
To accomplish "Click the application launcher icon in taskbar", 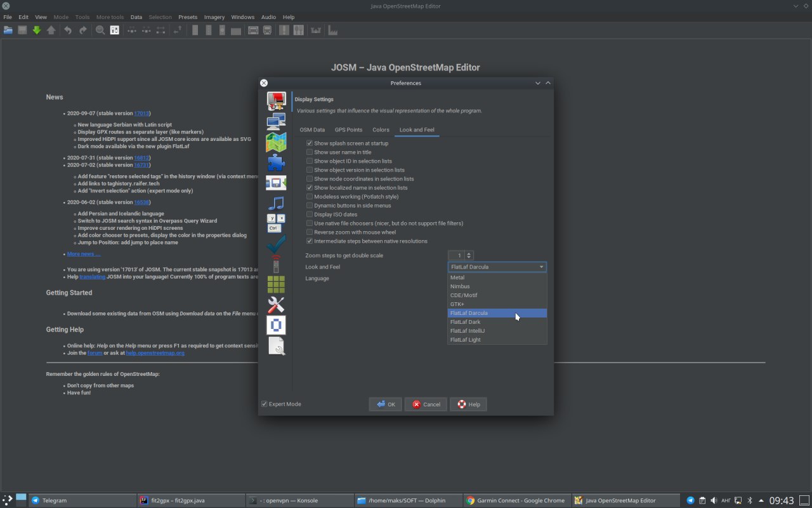I will (7, 500).
